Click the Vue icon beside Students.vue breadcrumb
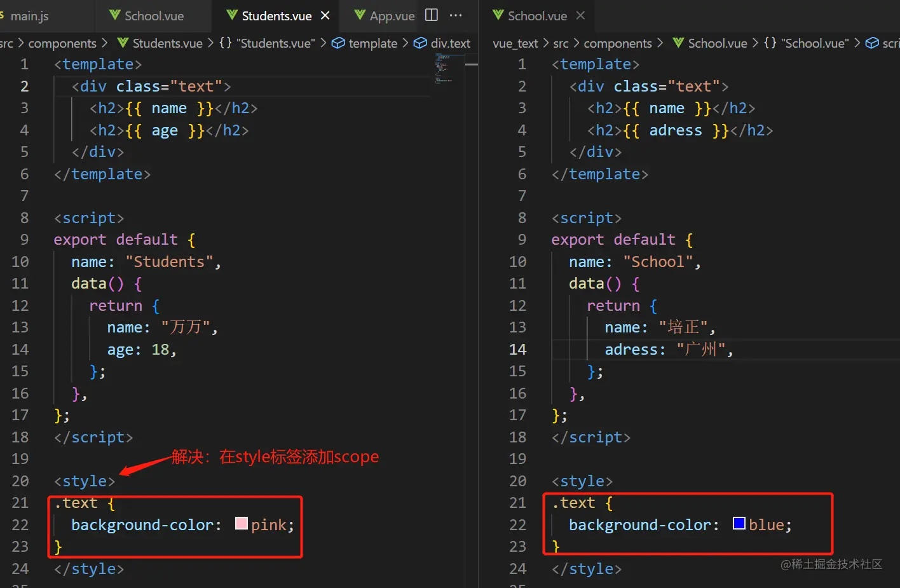900x588 pixels. click(123, 43)
